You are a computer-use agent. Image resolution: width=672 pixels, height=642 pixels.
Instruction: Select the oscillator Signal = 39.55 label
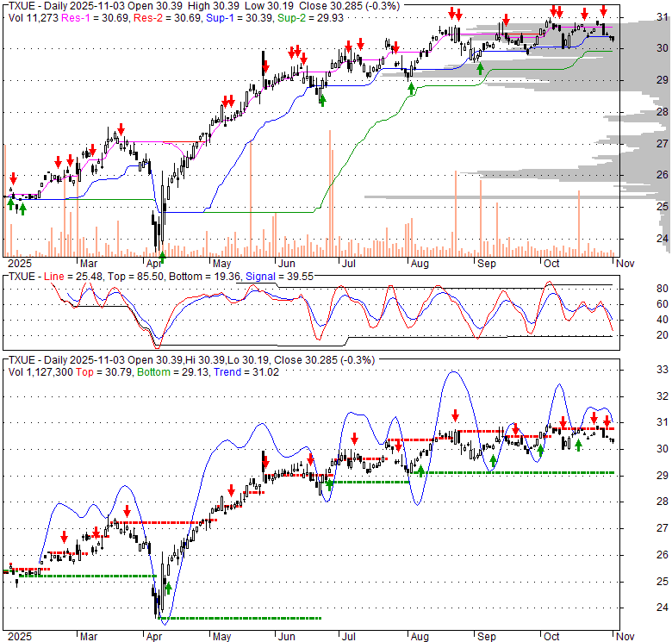279,277
